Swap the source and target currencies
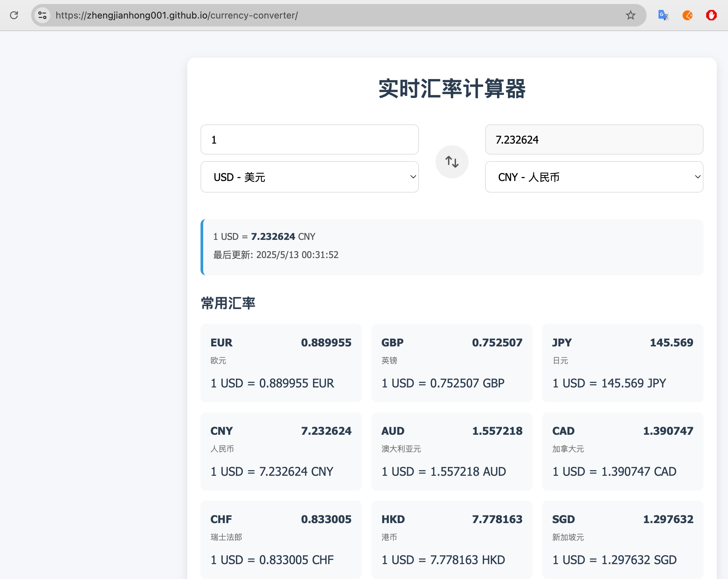The image size is (728, 579). (x=452, y=161)
